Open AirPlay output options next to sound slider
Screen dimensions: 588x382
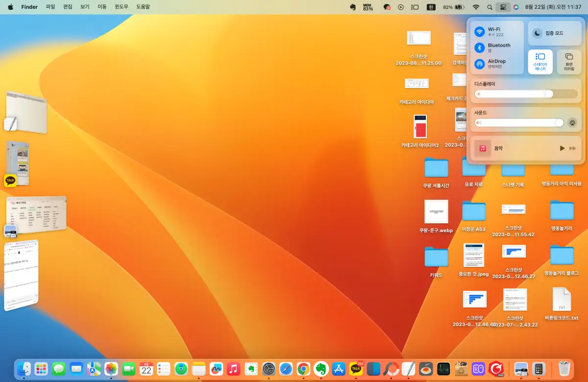(572, 122)
